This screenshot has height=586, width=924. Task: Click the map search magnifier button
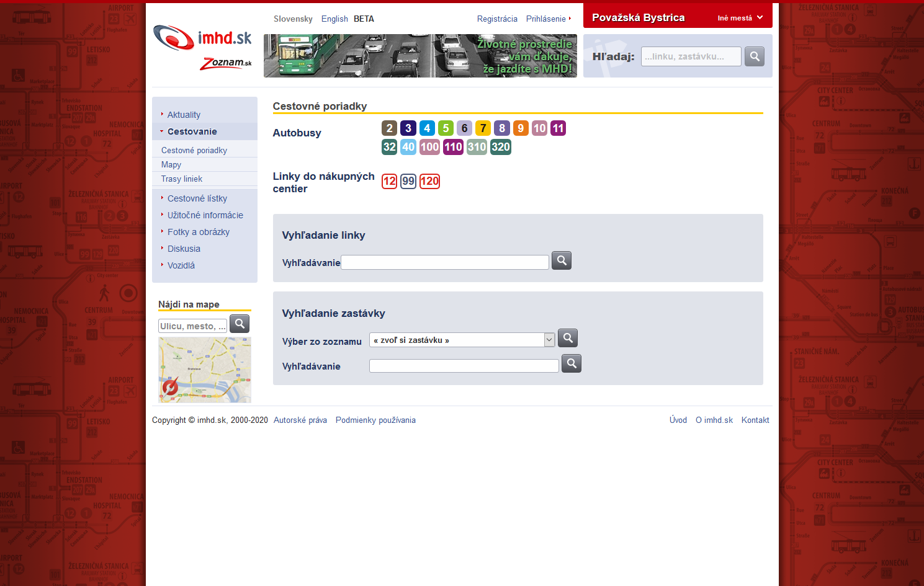pyautogui.click(x=239, y=324)
